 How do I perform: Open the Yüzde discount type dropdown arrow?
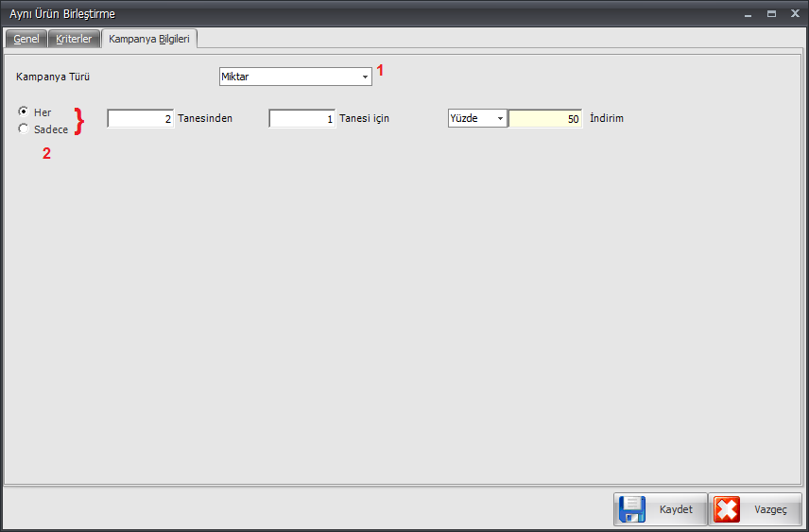[x=500, y=119]
